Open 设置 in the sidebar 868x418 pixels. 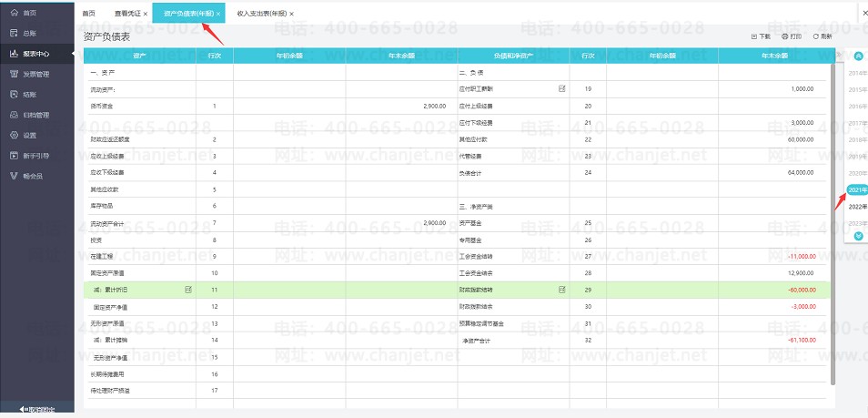[x=28, y=135]
